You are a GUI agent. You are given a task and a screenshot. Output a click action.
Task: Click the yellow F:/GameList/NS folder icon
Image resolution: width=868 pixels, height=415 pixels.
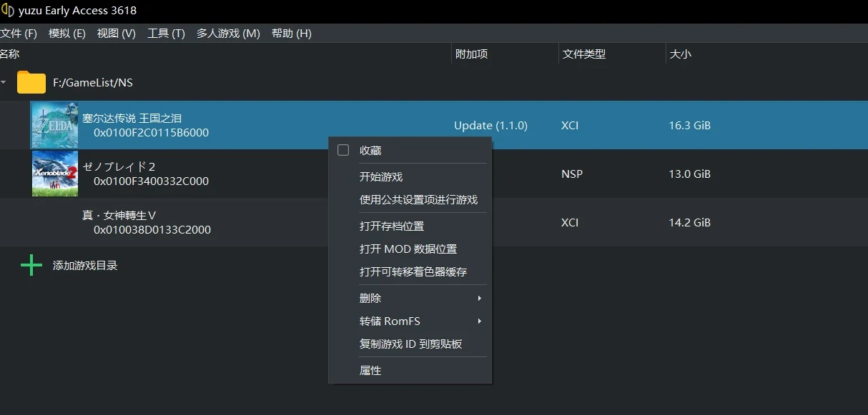pos(31,82)
